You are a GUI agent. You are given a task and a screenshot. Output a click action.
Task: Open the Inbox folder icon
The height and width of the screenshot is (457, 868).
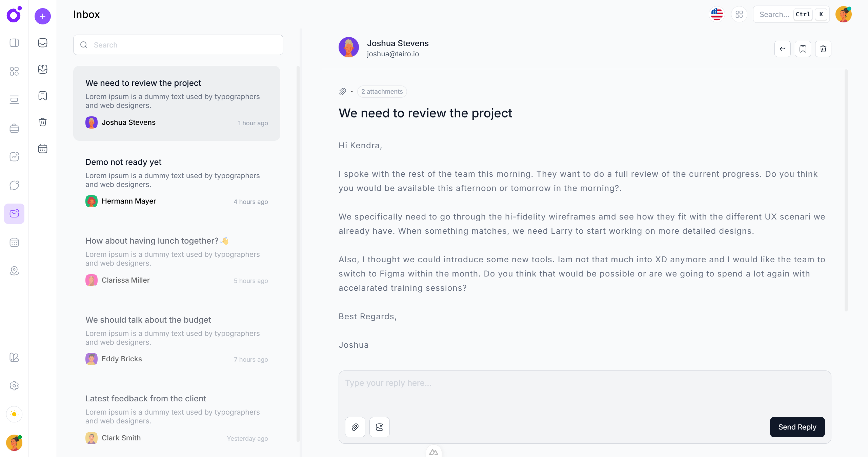[43, 43]
